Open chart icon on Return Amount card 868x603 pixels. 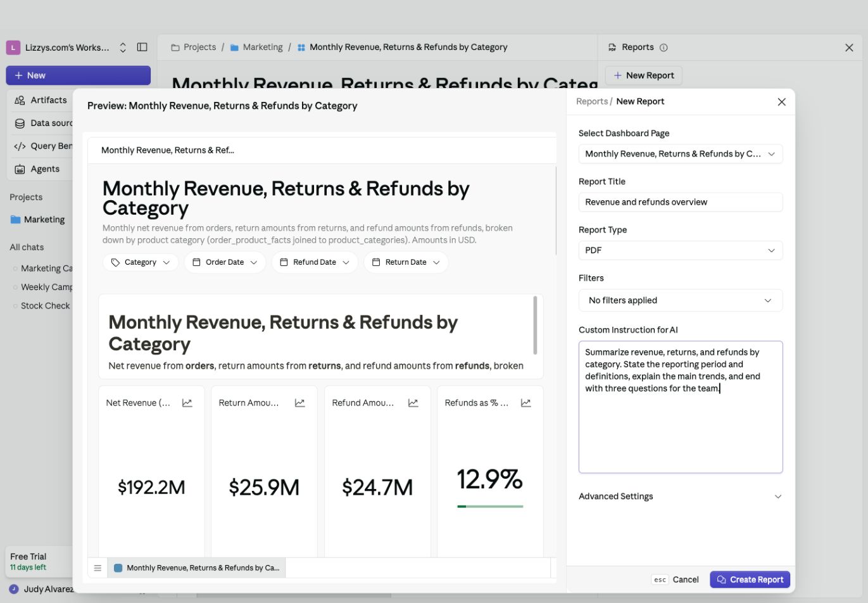pyautogui.click(x=300, y=403)
